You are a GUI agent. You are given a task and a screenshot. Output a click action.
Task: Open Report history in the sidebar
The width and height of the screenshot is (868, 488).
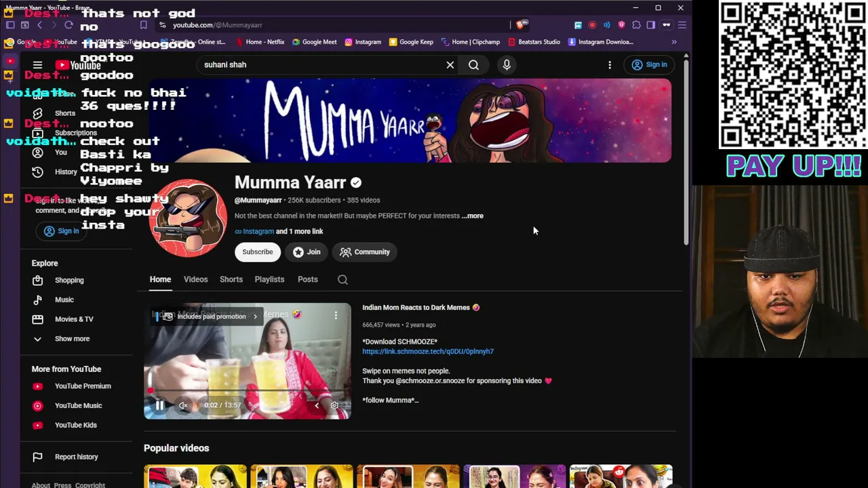pos(76,457)
